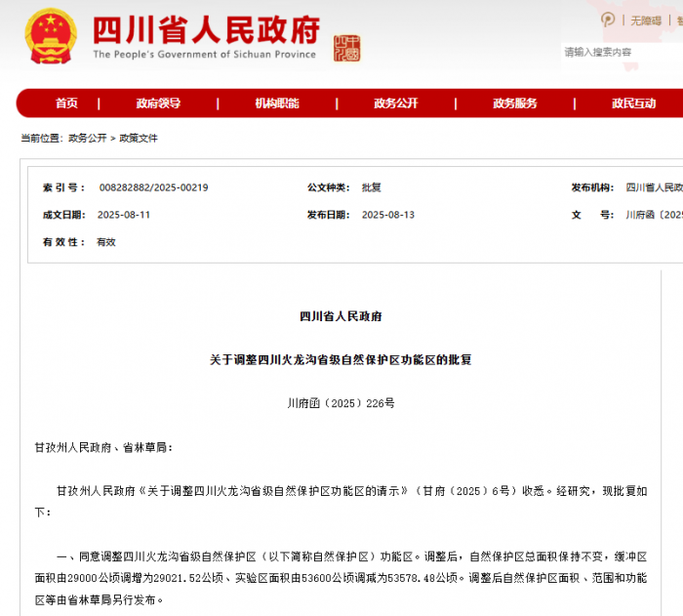Click the search box 请输入搜索内容
683x616 pixels.
click(x=623, y=53)
